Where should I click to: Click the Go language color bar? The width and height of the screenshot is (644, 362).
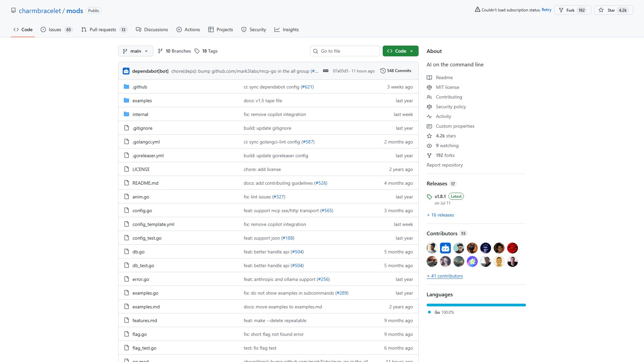tap(476, 305)
